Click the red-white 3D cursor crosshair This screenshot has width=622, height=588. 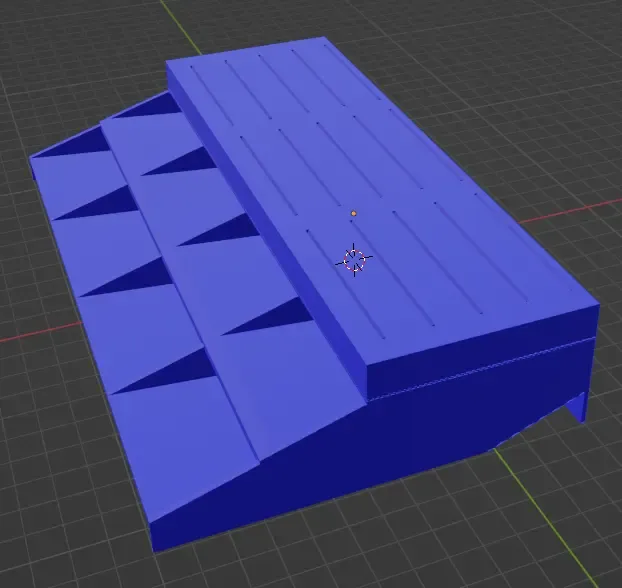coord(354,260)
